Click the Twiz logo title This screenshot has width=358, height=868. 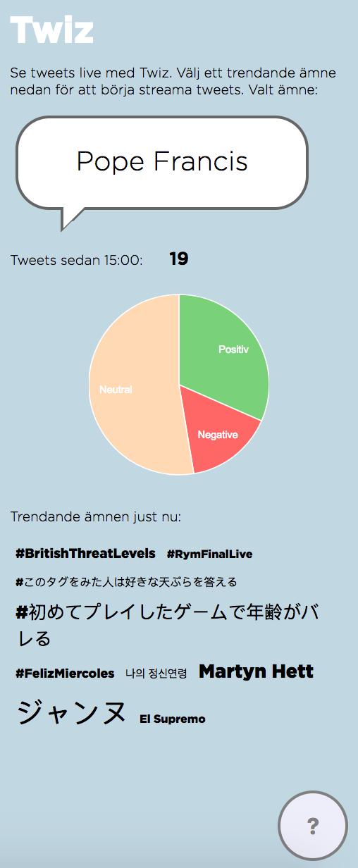point(51,30)
